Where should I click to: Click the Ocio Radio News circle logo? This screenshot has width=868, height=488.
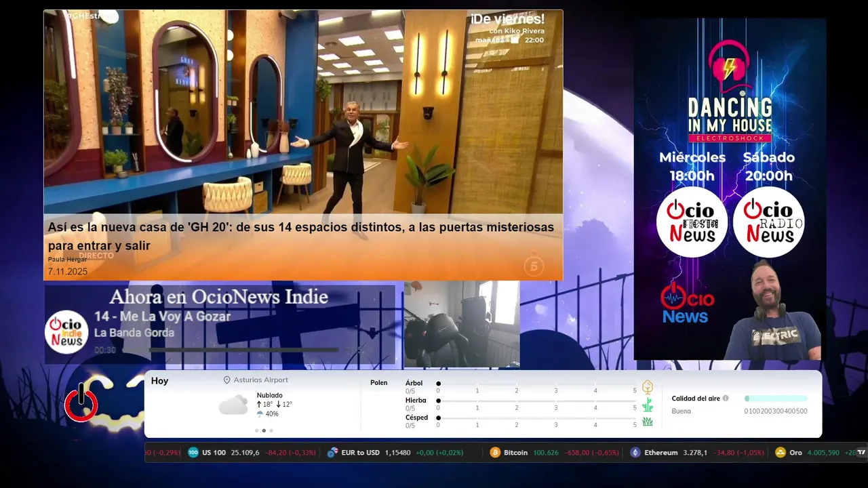[x=768, y=222]
